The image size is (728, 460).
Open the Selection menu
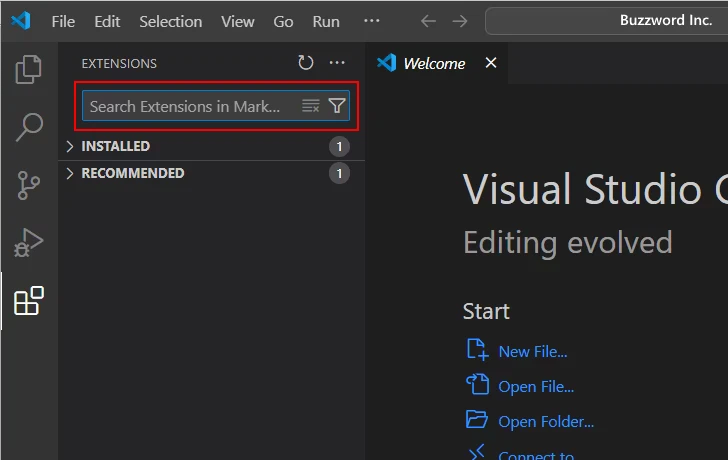point(170,21)
